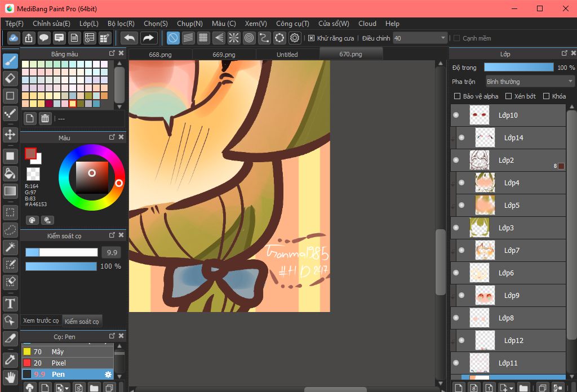Select layer Lớp7
Screen dimensions: 577x392
[511, 251]
